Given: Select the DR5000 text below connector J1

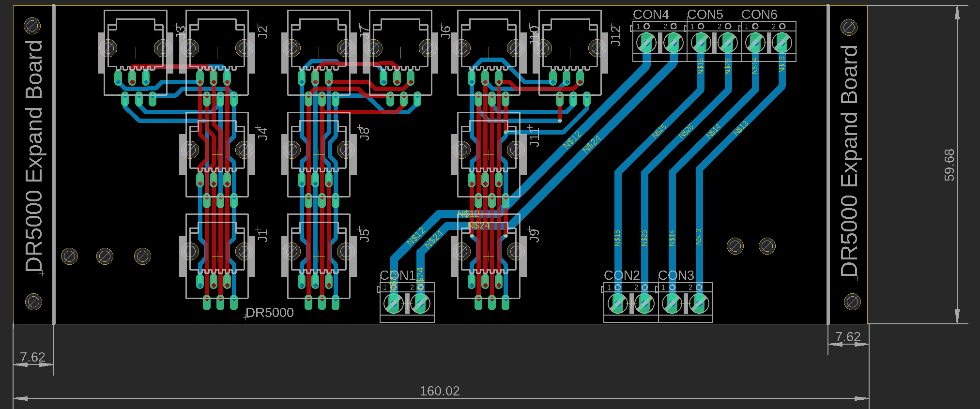Looking at the screenshot, I should (x=270, y=313).
